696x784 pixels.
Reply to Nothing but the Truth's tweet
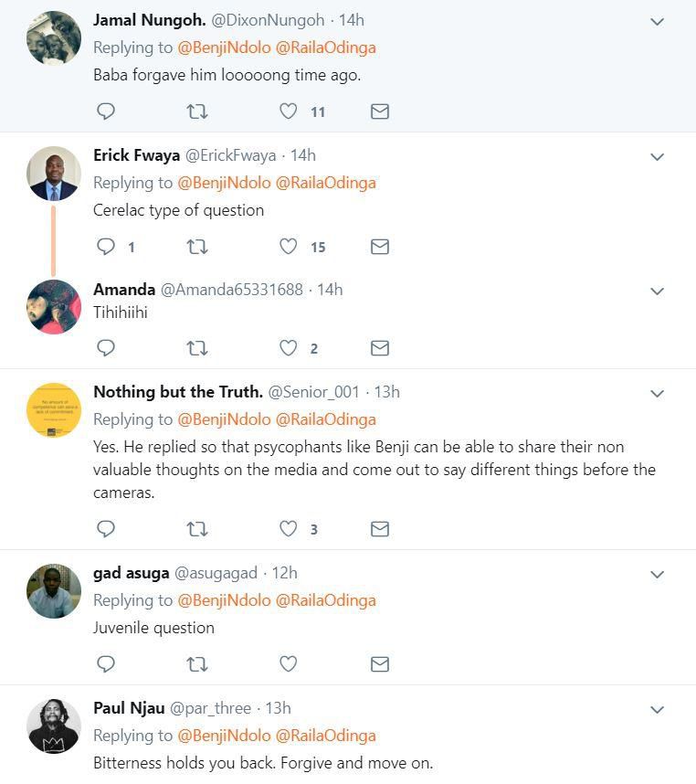pos(106,528)
